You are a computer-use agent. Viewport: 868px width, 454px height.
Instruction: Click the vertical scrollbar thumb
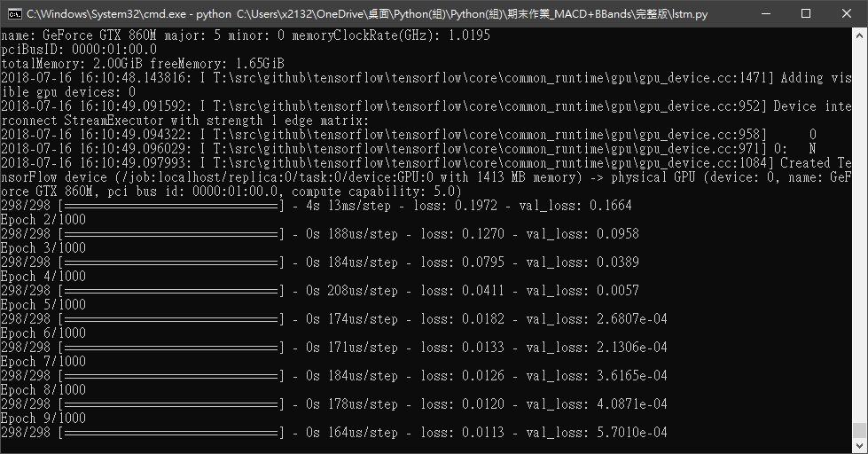click(x=859, y=430)
